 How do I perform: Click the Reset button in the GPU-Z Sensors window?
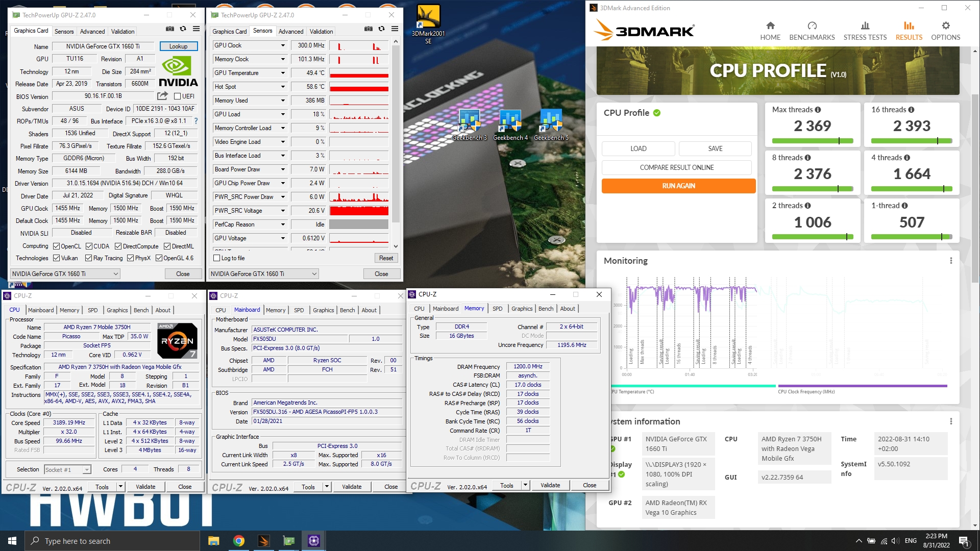coord(386,258)
